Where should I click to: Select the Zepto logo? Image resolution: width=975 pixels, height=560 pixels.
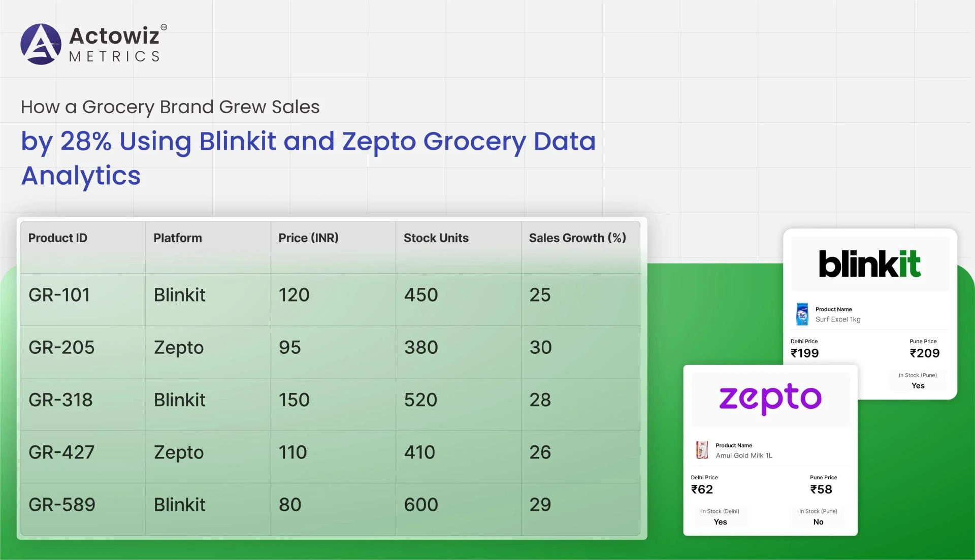coord(769,398)
